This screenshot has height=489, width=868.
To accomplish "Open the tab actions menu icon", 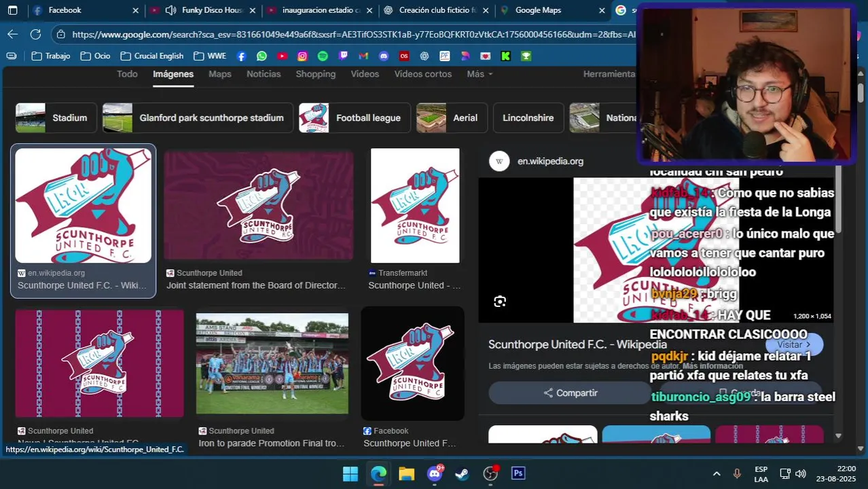I will 12,10.
